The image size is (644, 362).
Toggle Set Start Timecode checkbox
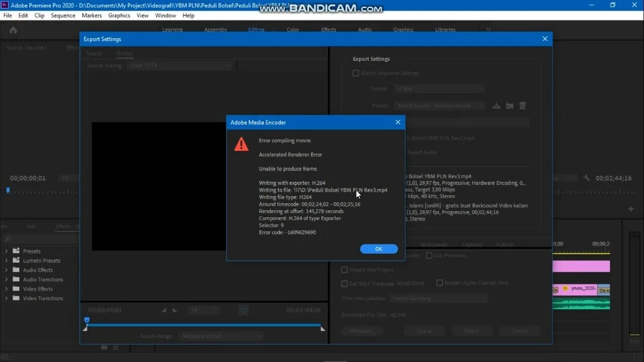[x=345, y=284]
